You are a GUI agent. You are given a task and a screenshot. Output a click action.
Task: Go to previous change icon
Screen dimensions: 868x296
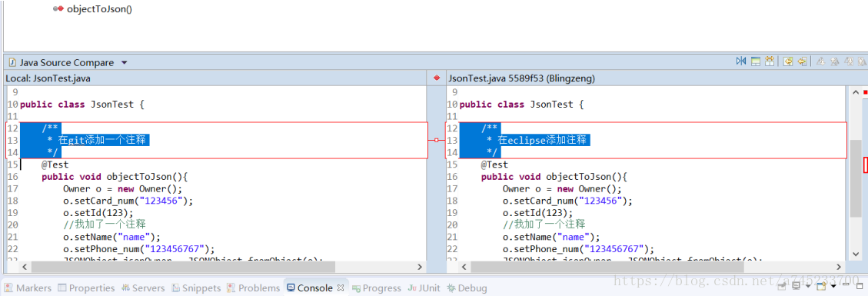coord(862,62)
